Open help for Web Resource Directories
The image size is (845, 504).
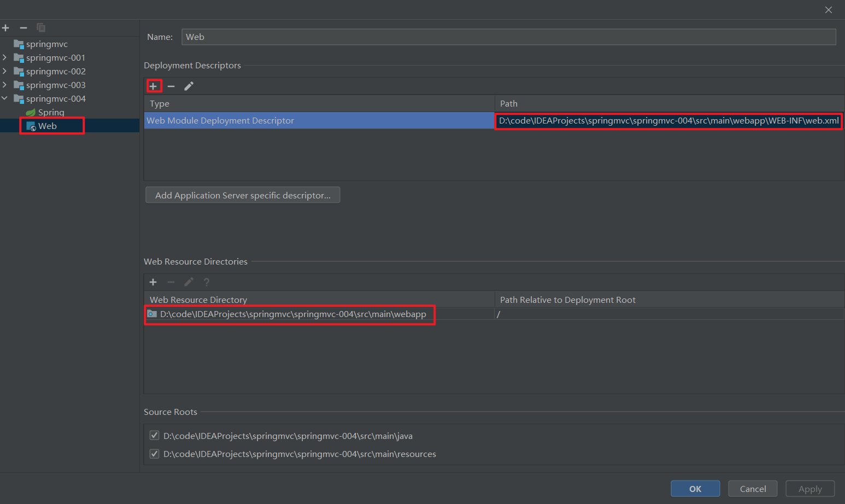[207, 282]
